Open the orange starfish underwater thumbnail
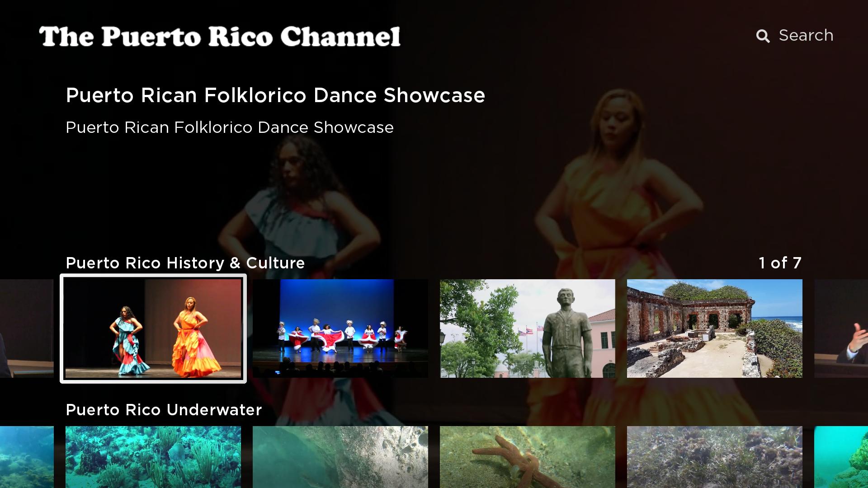868x488 pixels. [528, 457]
